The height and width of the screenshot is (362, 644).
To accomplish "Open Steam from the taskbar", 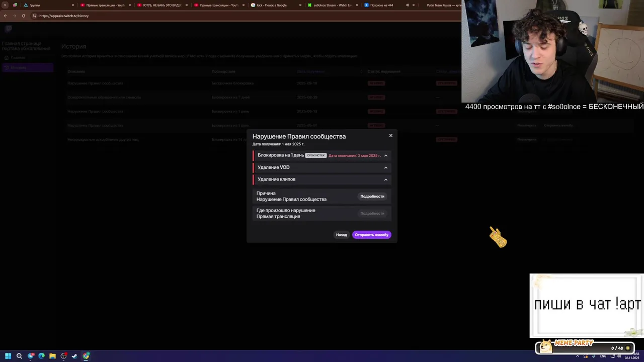I will click(74, 356).
